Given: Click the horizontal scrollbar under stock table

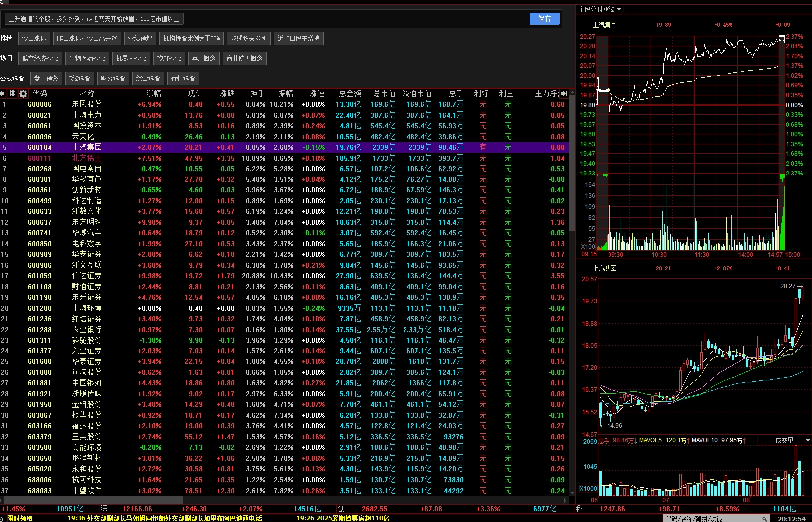Looking at the screenshot, I should [94, 500].
